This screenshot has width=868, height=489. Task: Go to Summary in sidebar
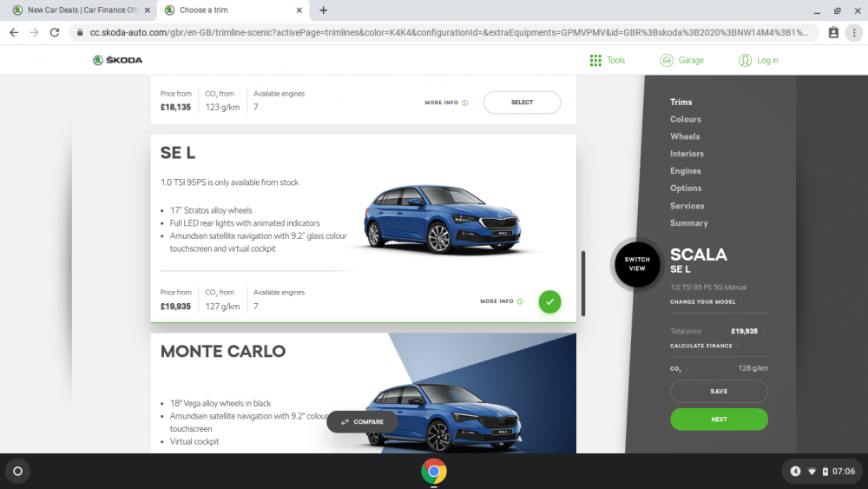pyautogui.click(x=688, y=222)
